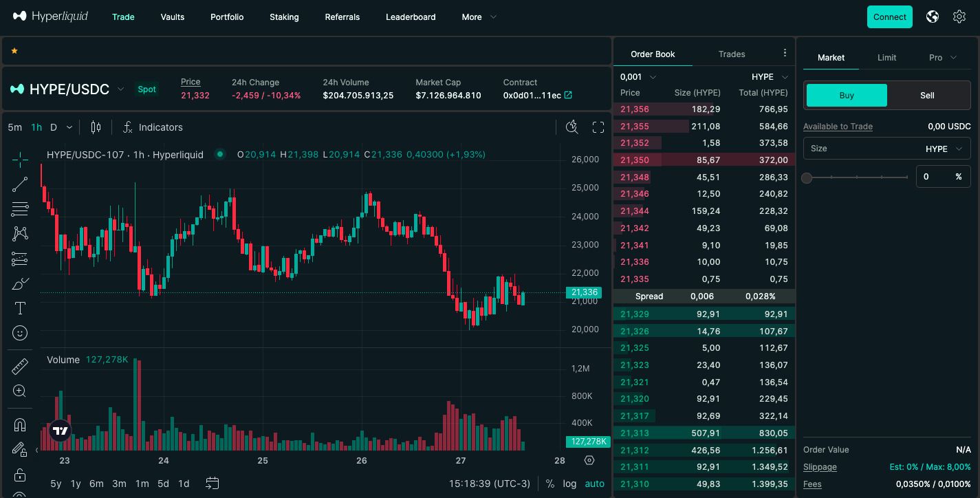Toggle log scale on chart
This screenshot has height=498, width=980.
pos(569,484)
